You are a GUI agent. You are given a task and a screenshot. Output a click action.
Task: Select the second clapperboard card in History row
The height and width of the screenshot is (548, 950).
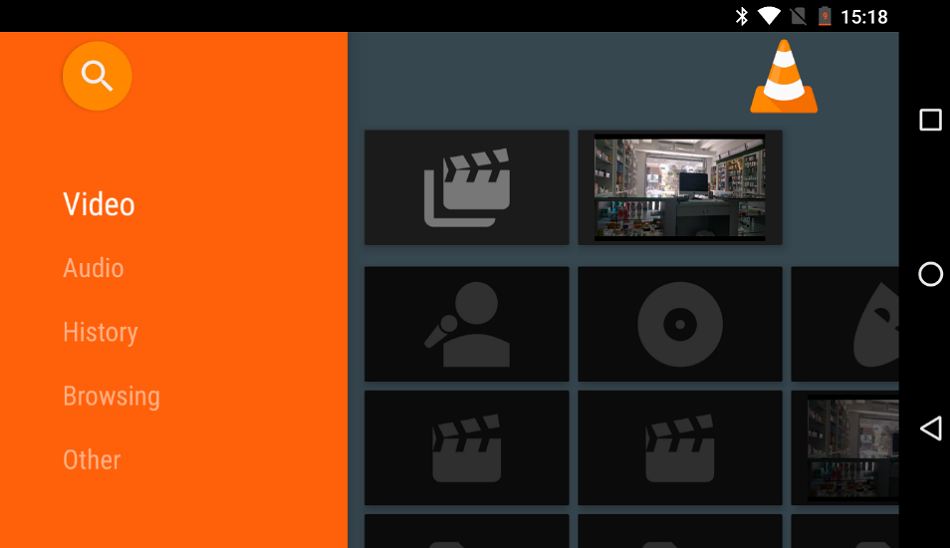pos(680,447)
